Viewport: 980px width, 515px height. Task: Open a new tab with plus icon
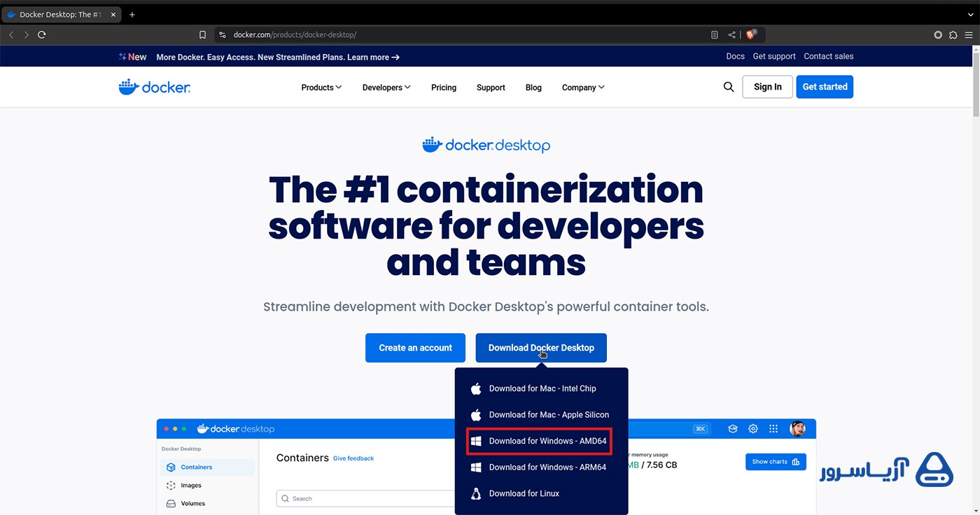[132, 14]
